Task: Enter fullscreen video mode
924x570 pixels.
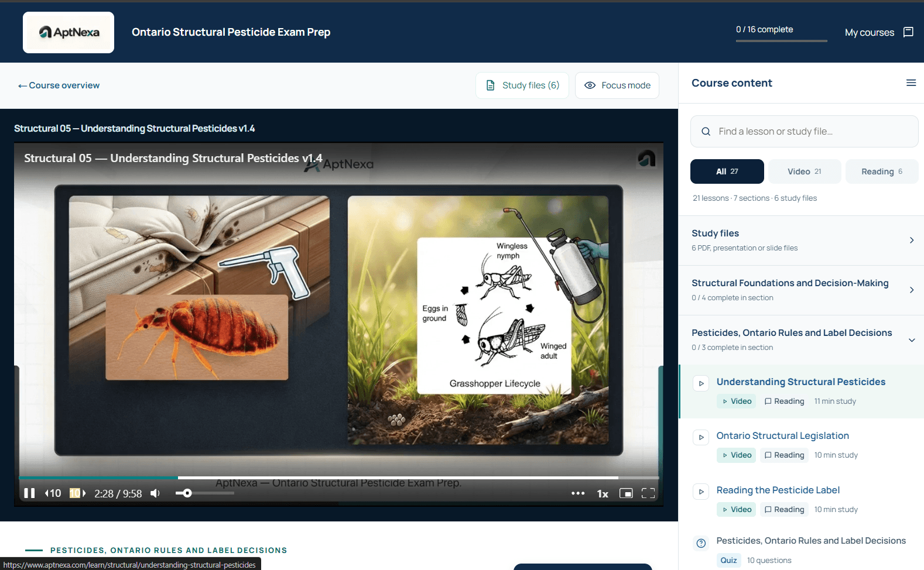Action: 648,493
